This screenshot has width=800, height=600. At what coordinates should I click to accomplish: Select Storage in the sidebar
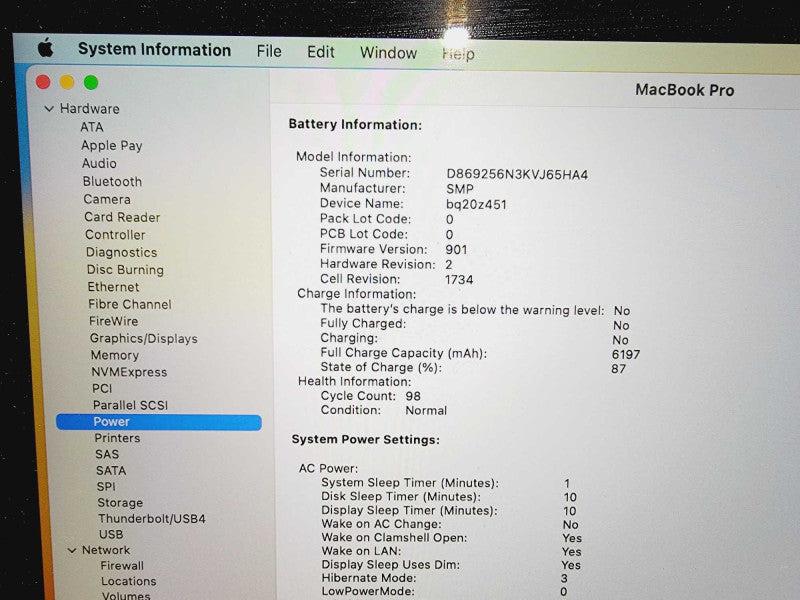tap(120, 503)
